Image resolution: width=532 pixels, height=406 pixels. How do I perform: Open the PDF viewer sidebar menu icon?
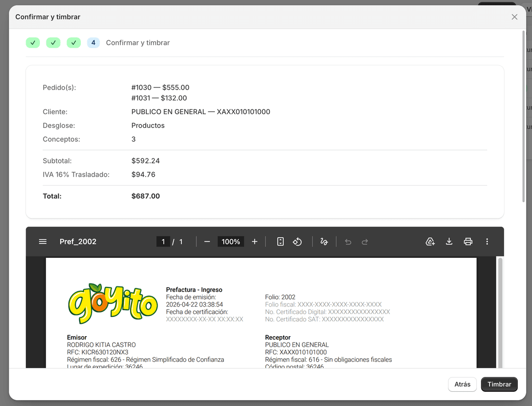43,242
